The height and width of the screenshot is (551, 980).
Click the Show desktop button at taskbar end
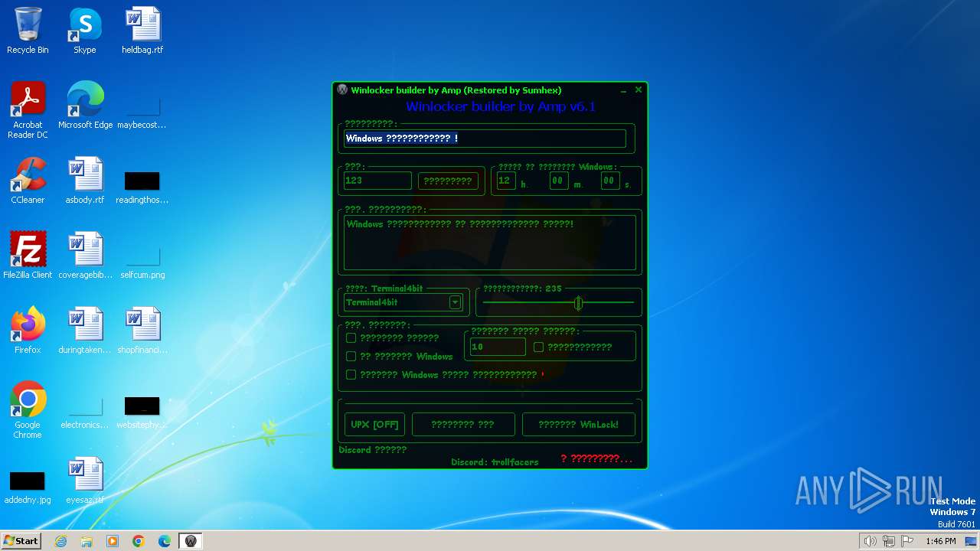tap(971, 541)
